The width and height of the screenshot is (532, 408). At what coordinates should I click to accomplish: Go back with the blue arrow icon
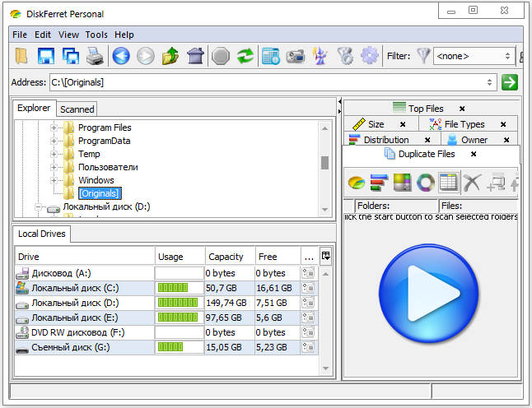121,56
